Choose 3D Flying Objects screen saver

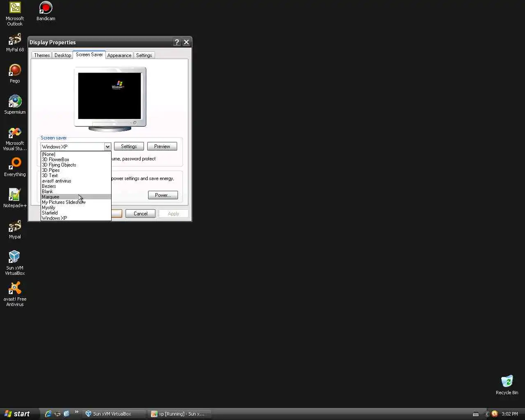tap(76, 165)
